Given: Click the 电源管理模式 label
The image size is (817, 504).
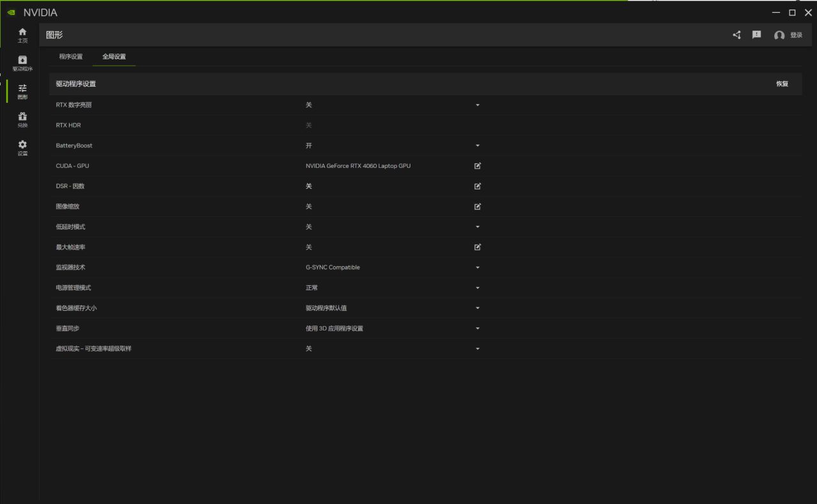Looking at the screenshot, I should coord(73,288).
